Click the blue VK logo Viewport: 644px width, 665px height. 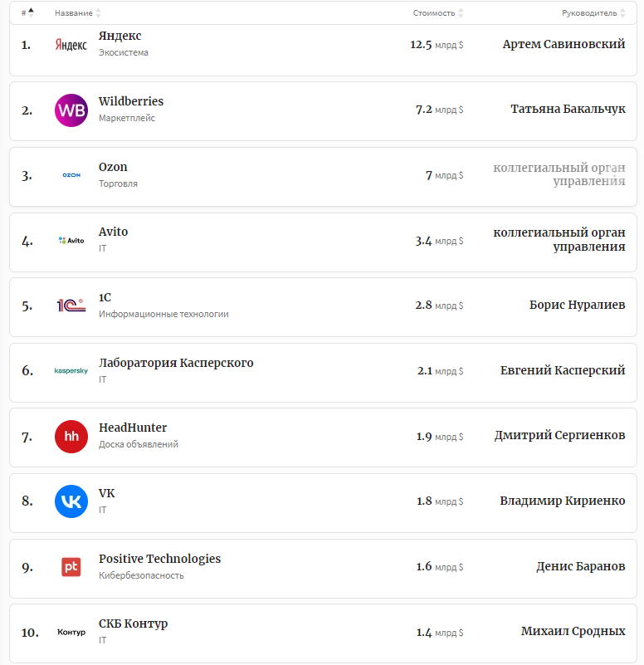[x=71, y=501]
